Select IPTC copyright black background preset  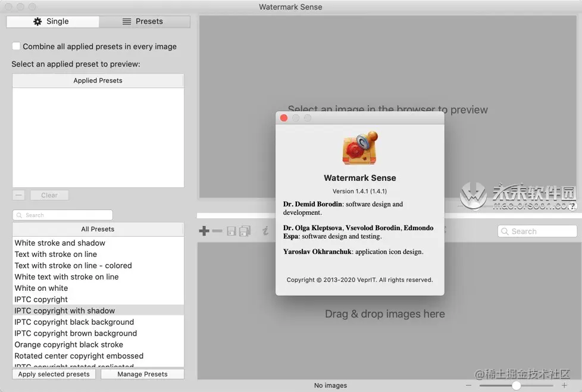[98, 322]
